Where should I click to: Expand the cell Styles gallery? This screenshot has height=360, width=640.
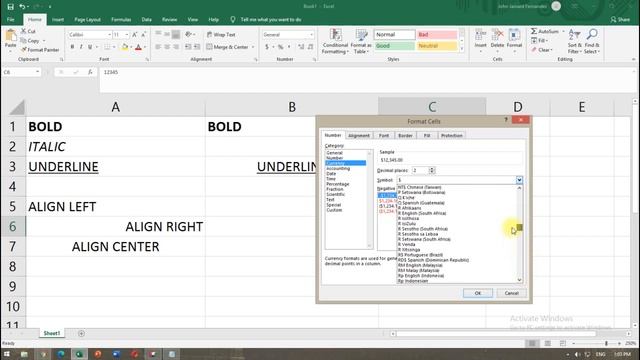[462, 49]
